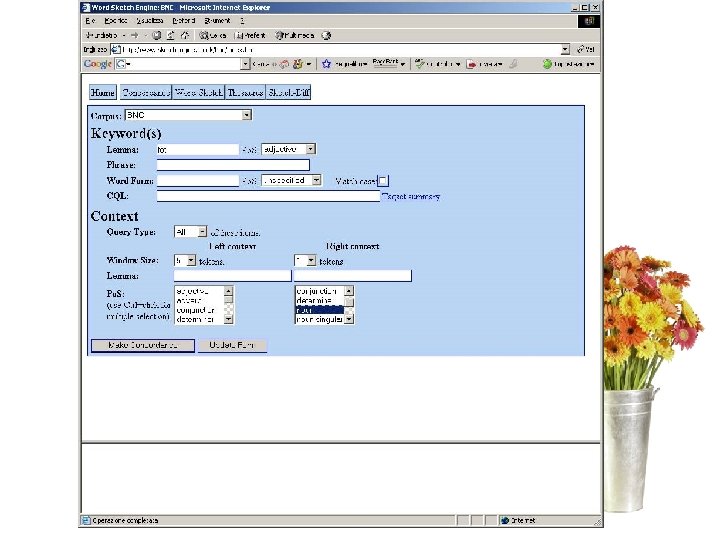Open the Lemma PoS adjective dropdown
This screenshot has height=540, width=720.
pos(311,149)
